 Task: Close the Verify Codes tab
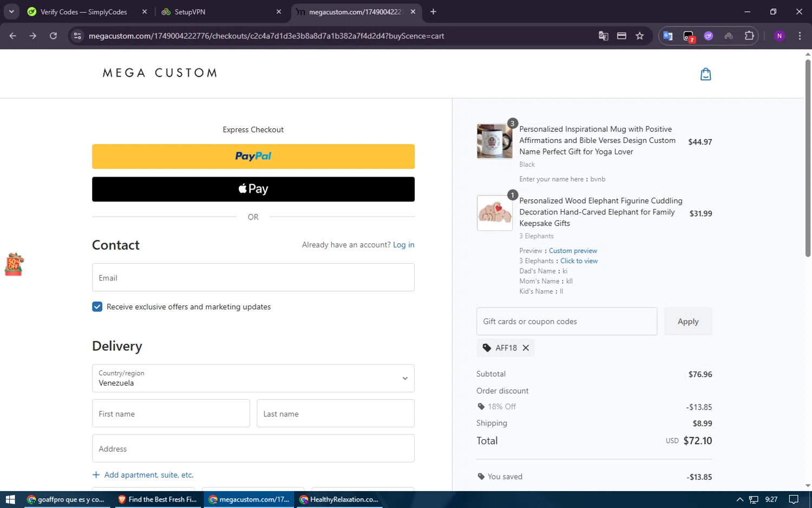[145, 11]
